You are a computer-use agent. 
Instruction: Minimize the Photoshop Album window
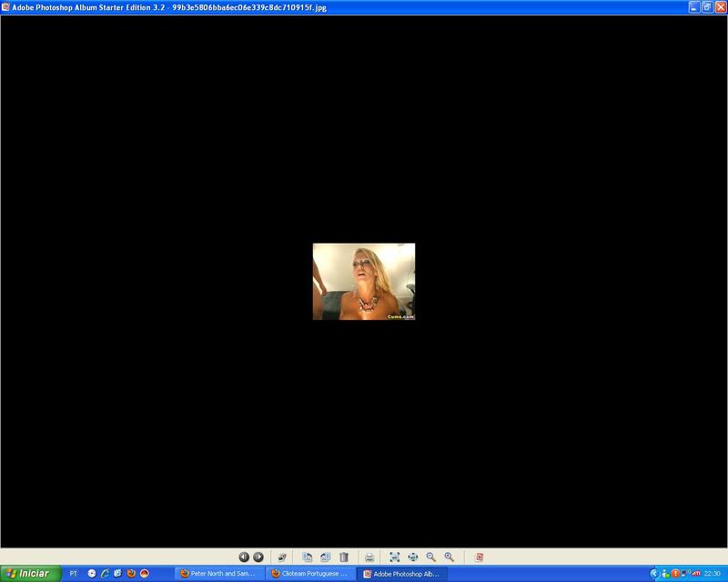[x=694, y=7]
